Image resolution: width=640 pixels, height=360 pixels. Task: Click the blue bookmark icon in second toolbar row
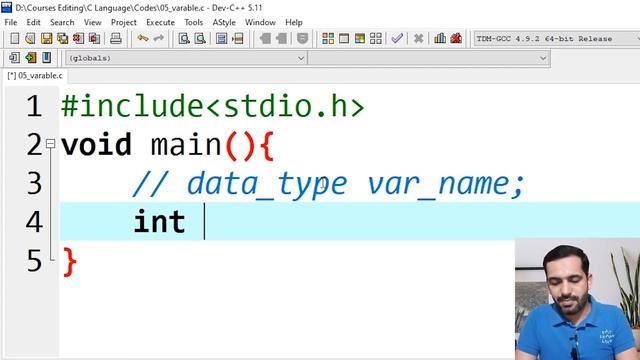tap(47, 58)
